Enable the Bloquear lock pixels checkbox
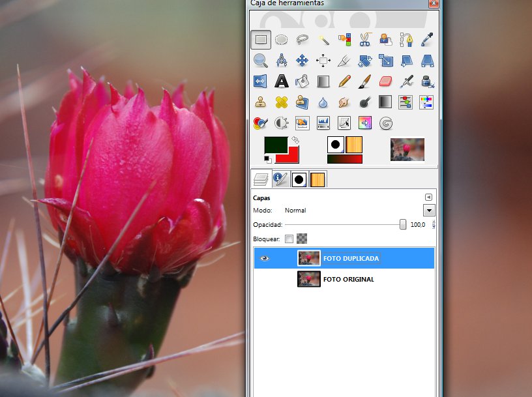Screen dimensions: 532x397 (x=289, y=239)
